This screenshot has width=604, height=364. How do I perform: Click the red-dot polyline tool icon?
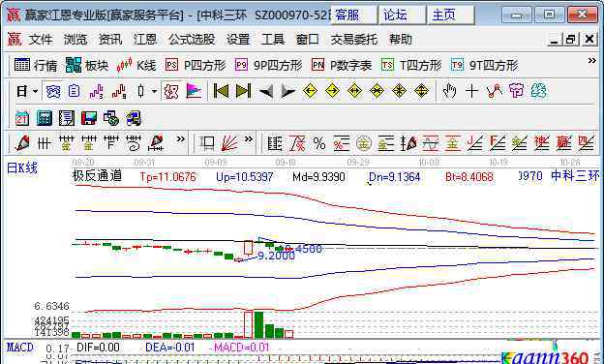coord(495,91)
